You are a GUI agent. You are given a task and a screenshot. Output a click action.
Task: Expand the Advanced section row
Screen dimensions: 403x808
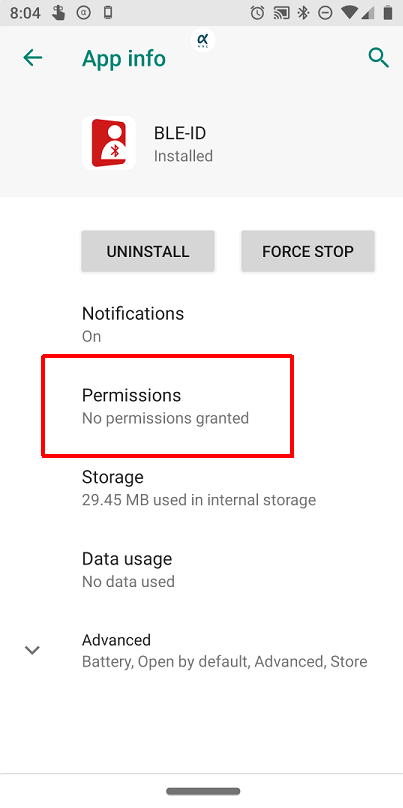click(202, 650)
